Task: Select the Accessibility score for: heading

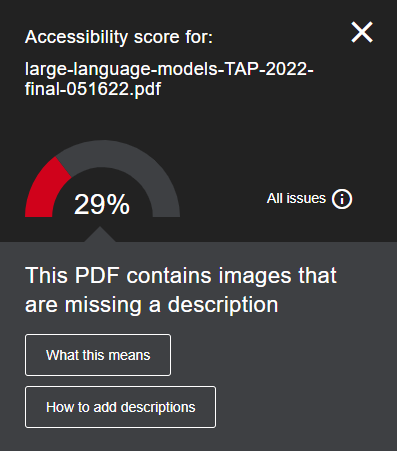Action: (x=119, y=37)
